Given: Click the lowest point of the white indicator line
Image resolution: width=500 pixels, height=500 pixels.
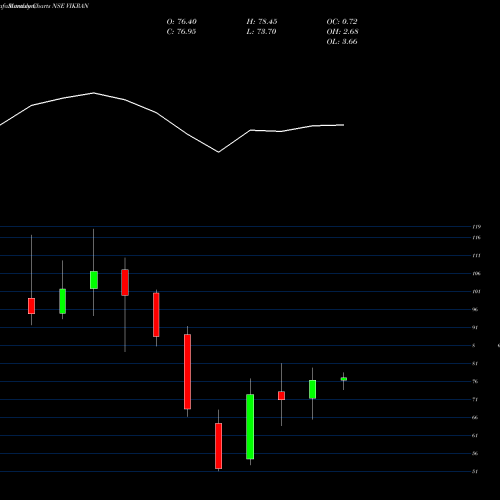Looking at the screenshot, I should [219, 152].
